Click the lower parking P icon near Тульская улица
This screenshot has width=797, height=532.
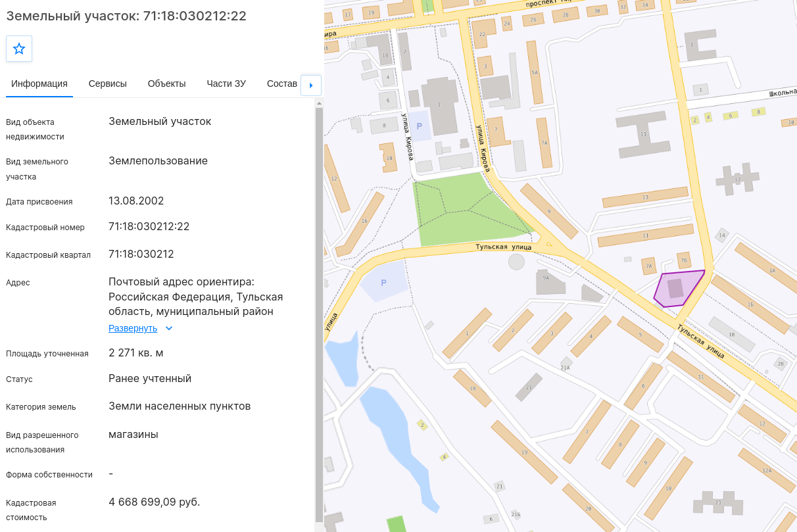click(383, 283)
